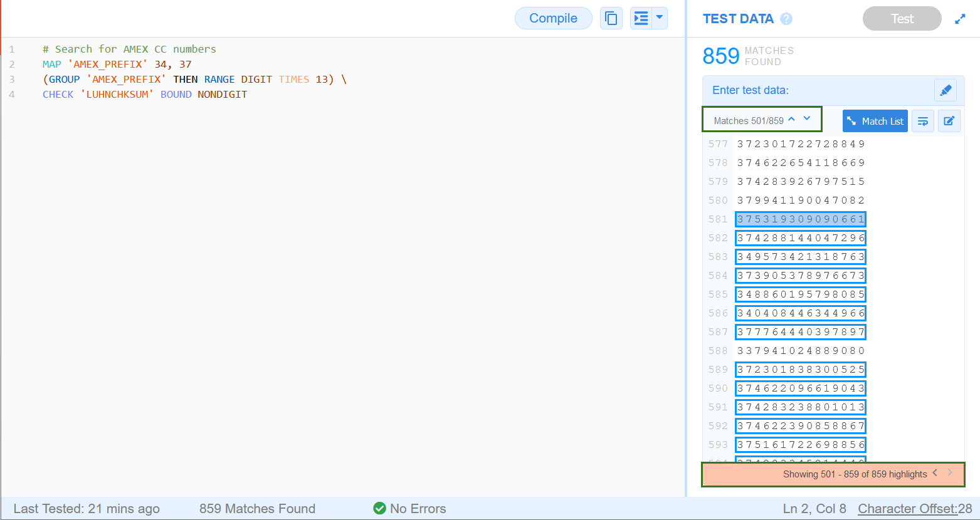Click the 'Enter test data:' label
Image resolution: width=980 pixels, height=520 pixels.
click(x=751, y=90)
